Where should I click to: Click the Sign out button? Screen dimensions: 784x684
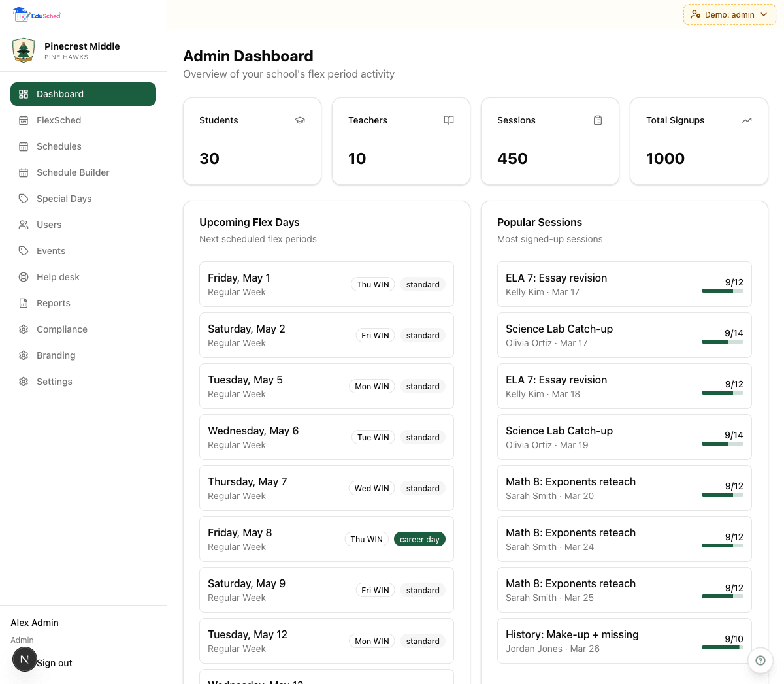(x=54, y=663)
